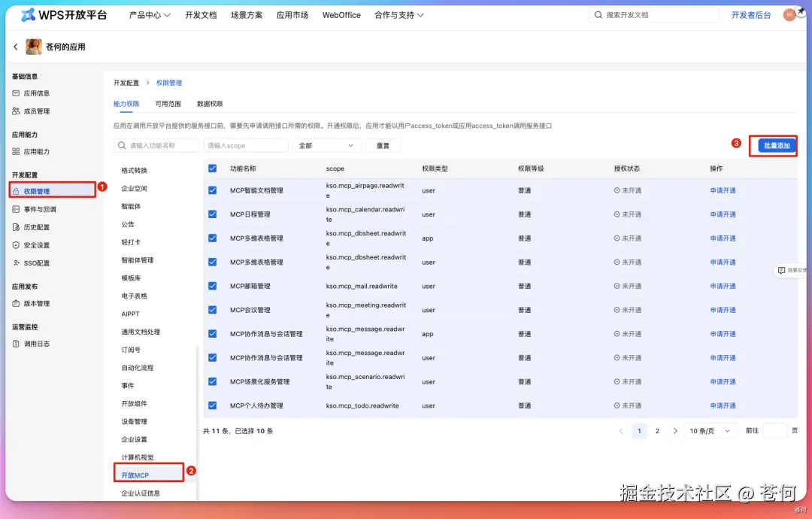This screenshot has height=519, width=812.
Task: Click 申请开通 for MCP个人待办管理
Action: [x=723, y=405]
